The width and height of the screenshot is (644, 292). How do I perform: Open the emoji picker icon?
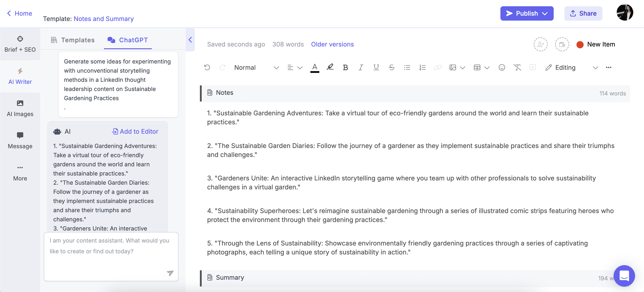point(502,68)
